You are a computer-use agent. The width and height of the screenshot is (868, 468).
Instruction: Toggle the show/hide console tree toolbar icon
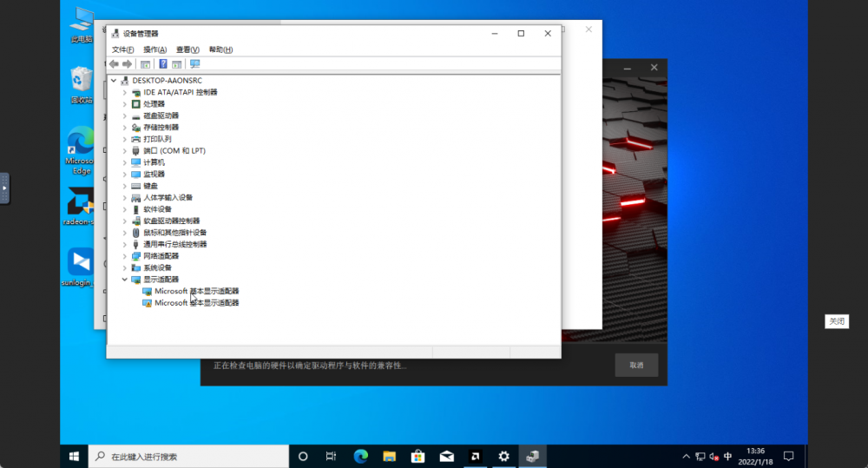145,63
